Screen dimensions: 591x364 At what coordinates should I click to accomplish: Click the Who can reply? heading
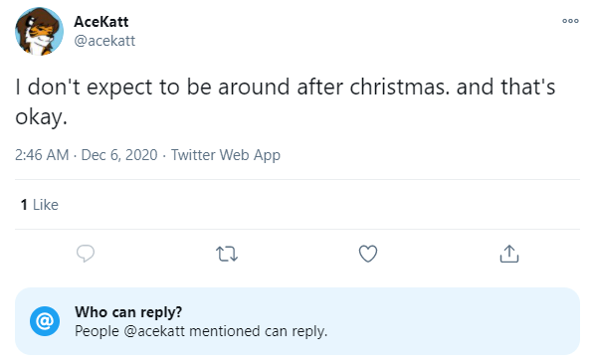pos(128,312)
